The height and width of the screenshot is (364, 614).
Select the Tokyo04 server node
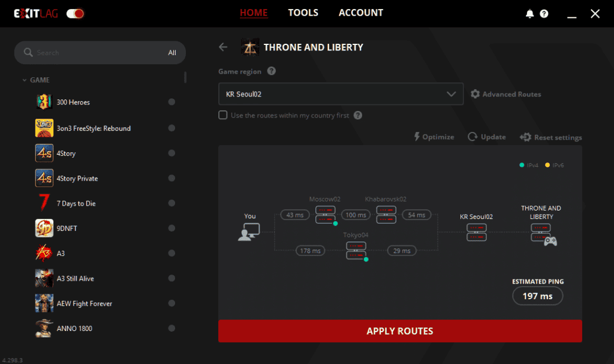[x=356, y=251]
